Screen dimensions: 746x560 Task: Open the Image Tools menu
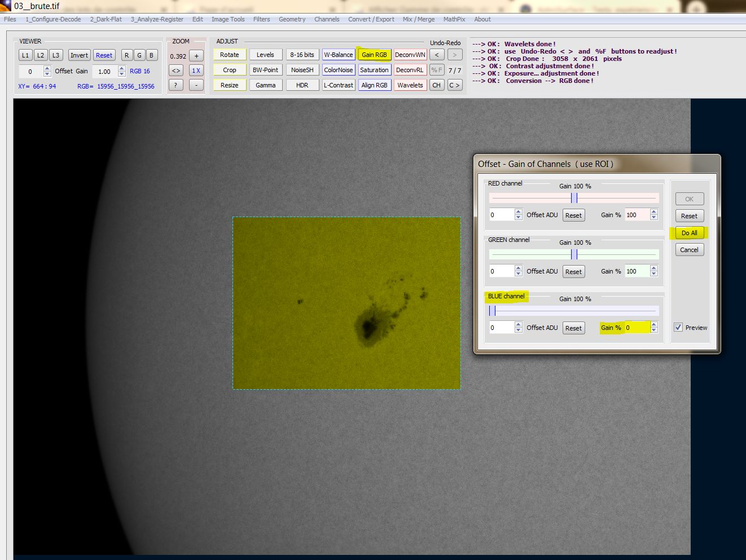(228, 19)
